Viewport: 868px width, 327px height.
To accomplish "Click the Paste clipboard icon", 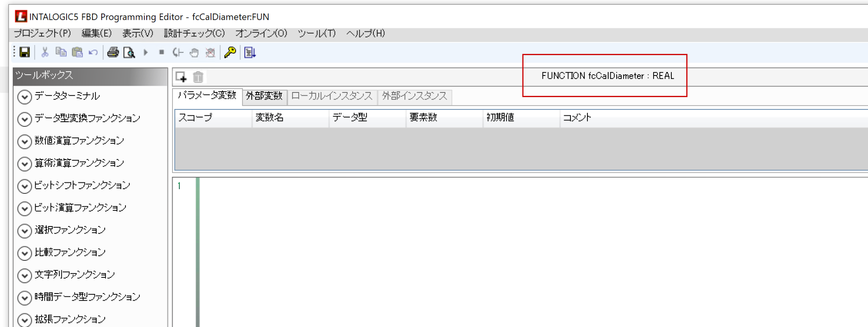I will (x=77, y=52).
